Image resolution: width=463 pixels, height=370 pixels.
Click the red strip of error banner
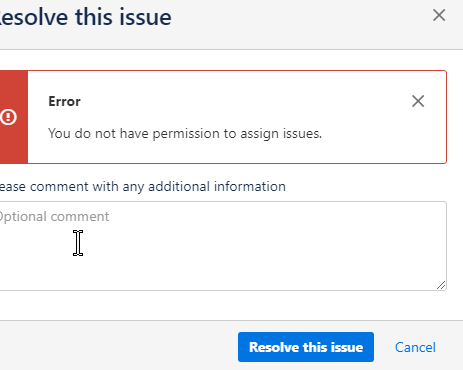[14, 117]
